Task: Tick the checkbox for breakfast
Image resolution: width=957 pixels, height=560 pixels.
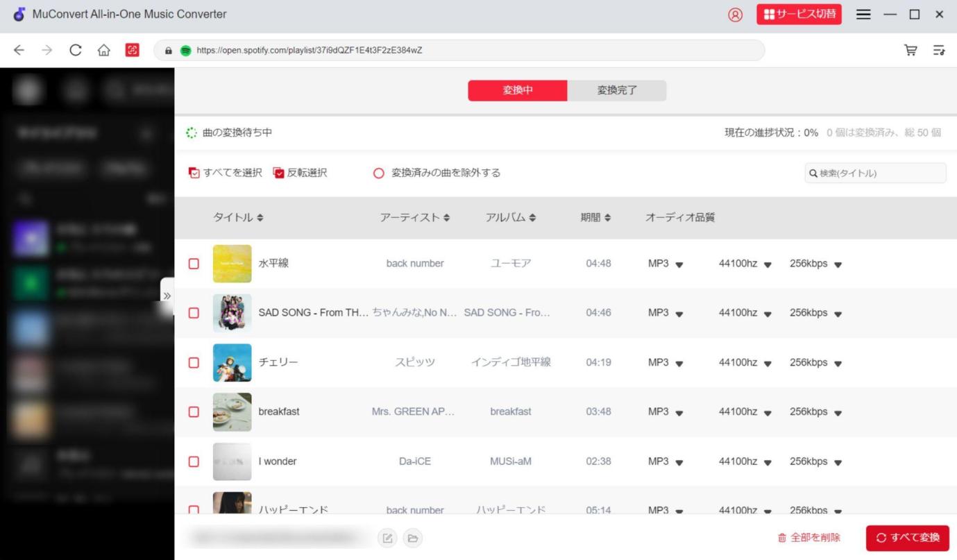Action: coord(194,411)
